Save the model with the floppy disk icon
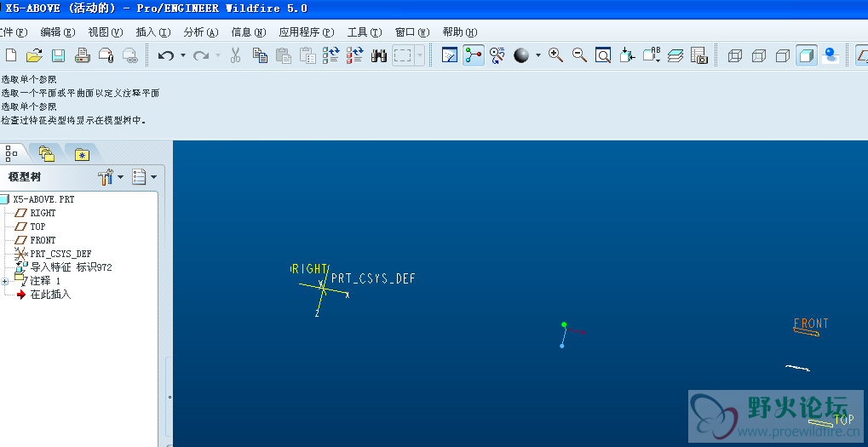 [x=58, y=55]
